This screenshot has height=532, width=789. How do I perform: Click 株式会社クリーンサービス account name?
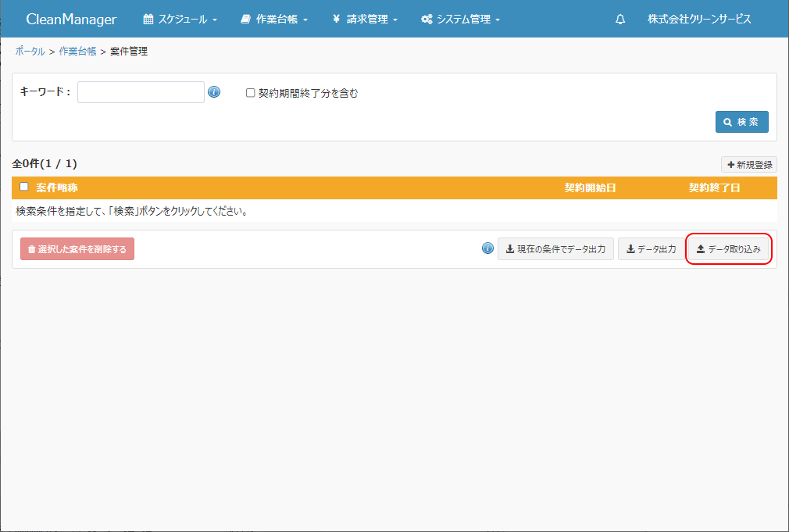pyautogui.click(x=699, y=20)
